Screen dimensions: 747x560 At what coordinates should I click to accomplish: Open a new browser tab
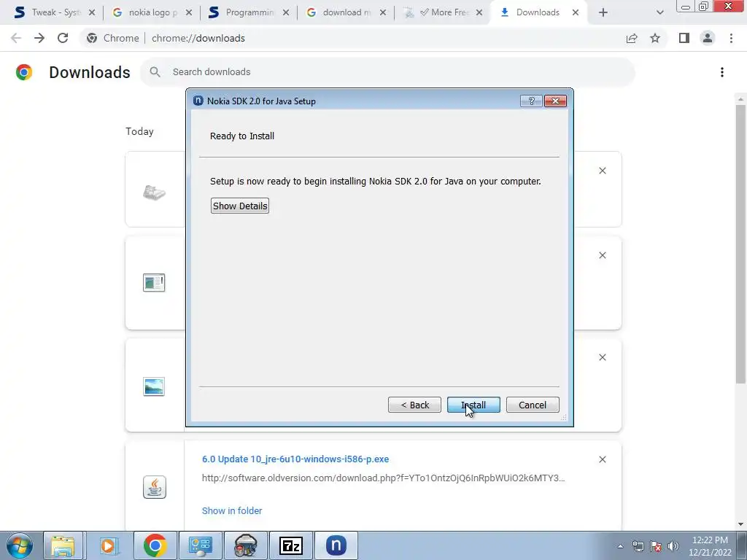coord(603,12)
